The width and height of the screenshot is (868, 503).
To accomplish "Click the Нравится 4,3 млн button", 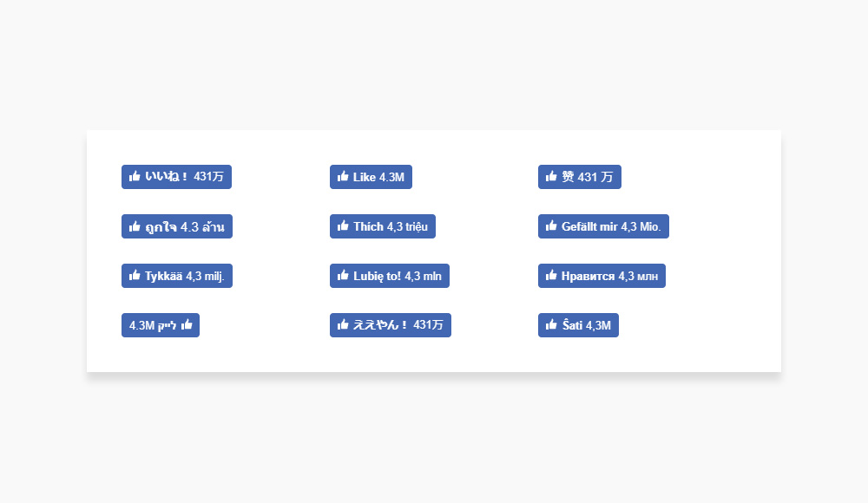I will pyautogui.click(x=602, y=276).
